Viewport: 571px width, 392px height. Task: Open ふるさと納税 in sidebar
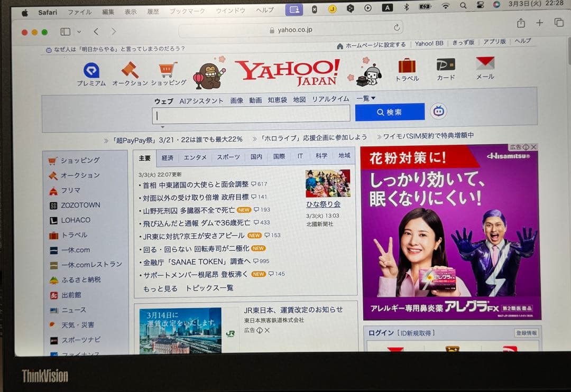tap(81, 280)
